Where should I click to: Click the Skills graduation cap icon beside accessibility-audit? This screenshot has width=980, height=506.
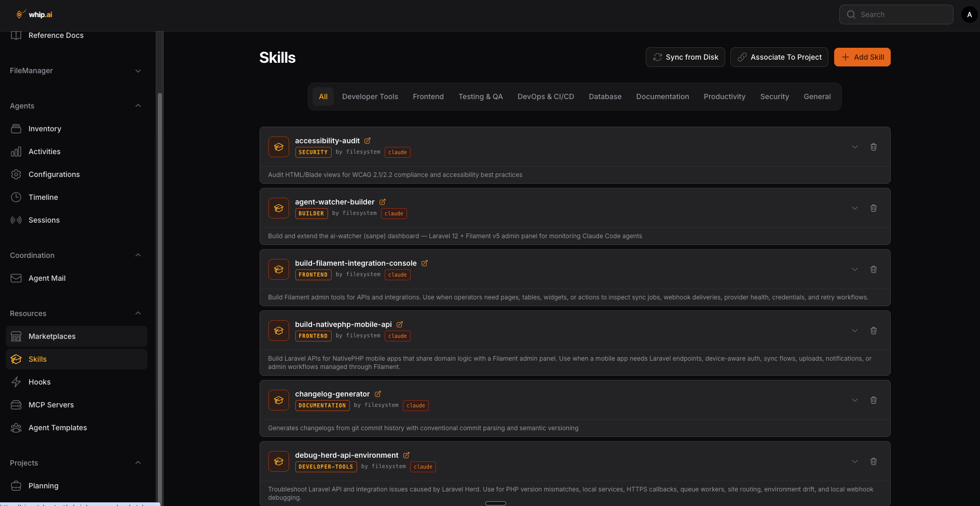tap(278, 147)
